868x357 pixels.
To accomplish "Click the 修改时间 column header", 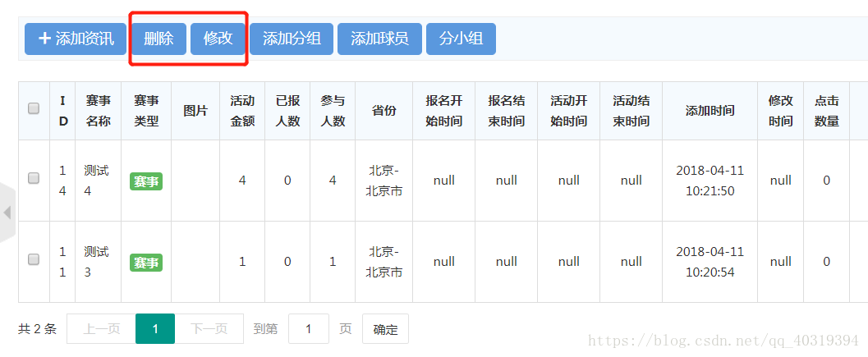I will point(780,111).
